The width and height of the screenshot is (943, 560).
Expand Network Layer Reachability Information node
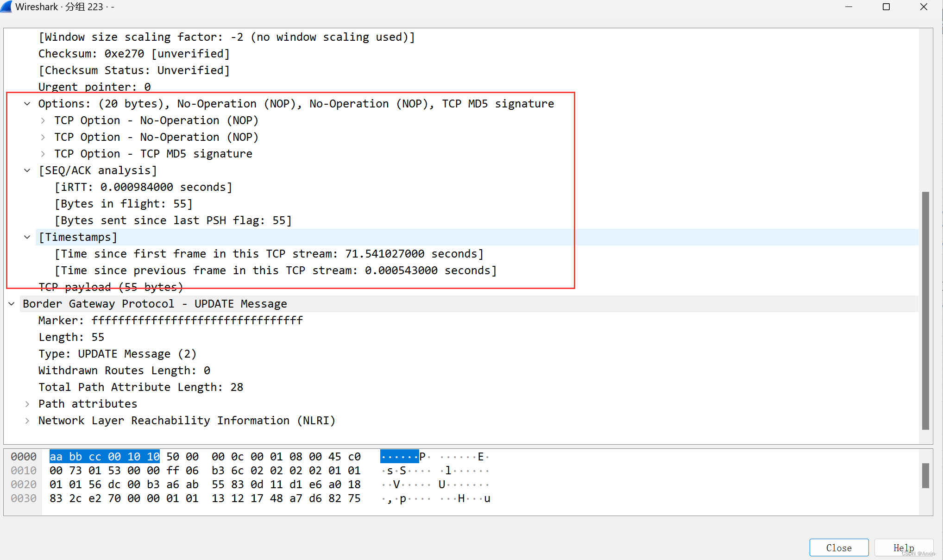pyautogui.click(x=27, y=421)
